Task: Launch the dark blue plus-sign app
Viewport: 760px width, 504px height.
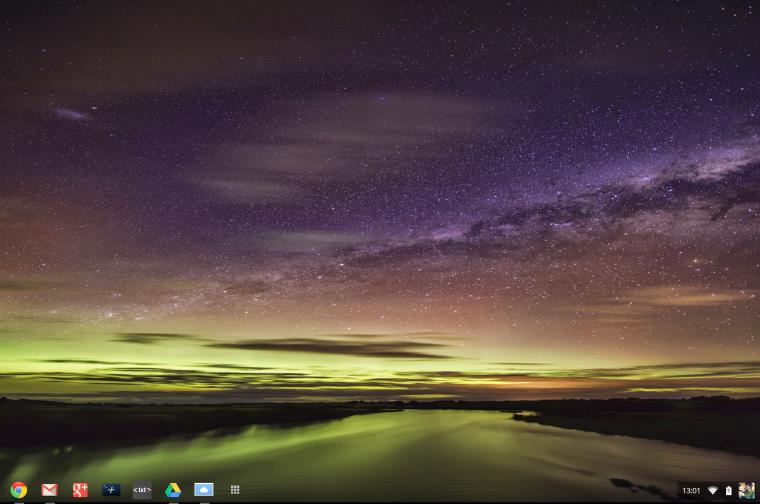Action: [x=111, y=490]
